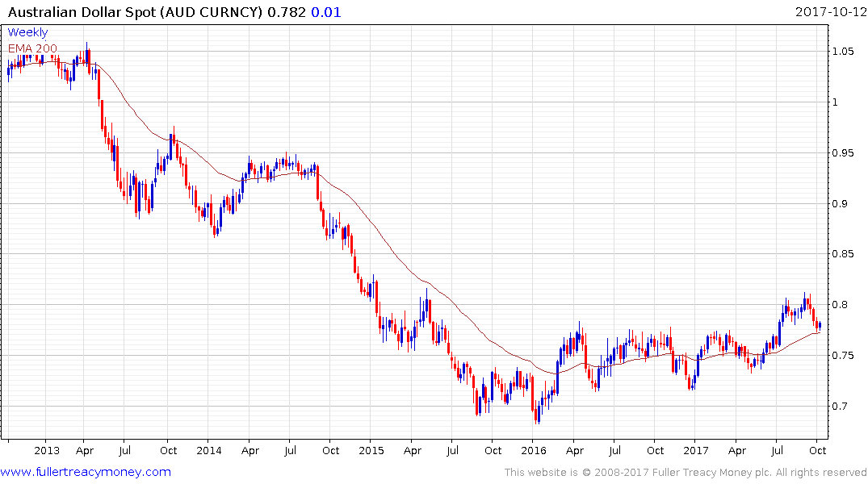The width and height of the screenshot is (868, 484).
Task: Click the 2014 year label on the time axis
Action: point(208,450)
